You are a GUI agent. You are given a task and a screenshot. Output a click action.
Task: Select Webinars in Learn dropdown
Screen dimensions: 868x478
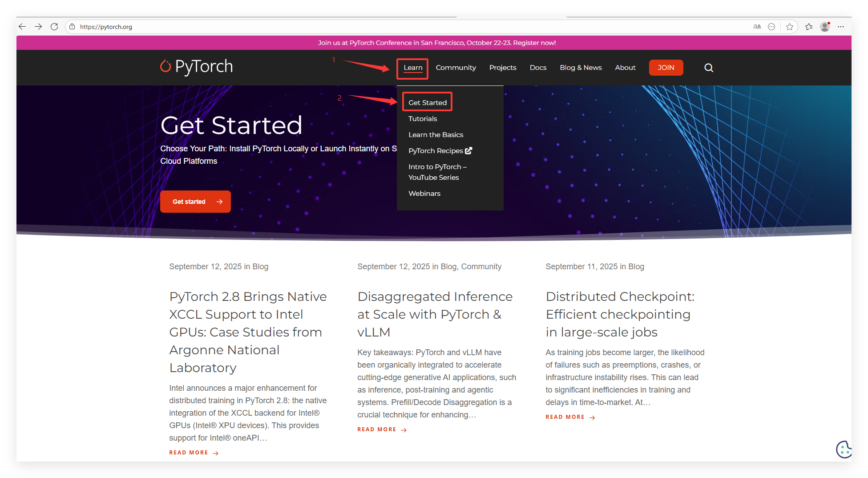pyautogui.click(x=424, y=193)
